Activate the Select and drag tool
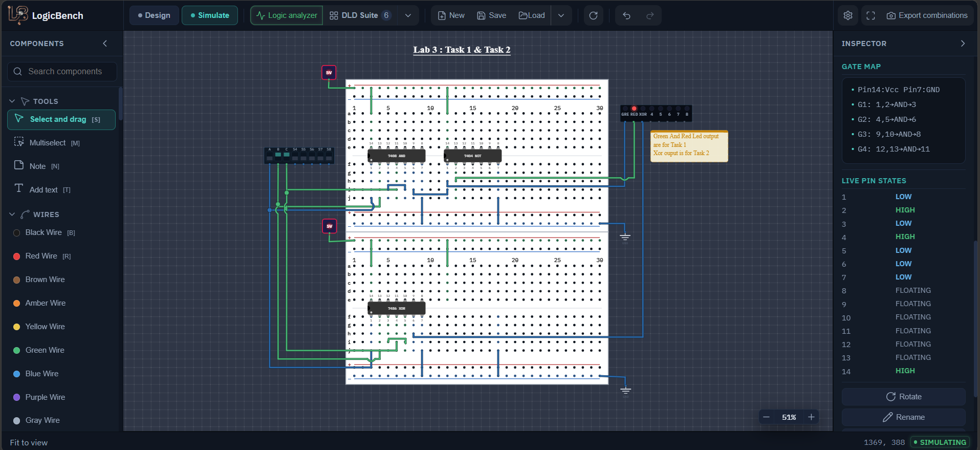Image resolution: width=980 pixels, height=450 pixels. (x=61, y=119)
